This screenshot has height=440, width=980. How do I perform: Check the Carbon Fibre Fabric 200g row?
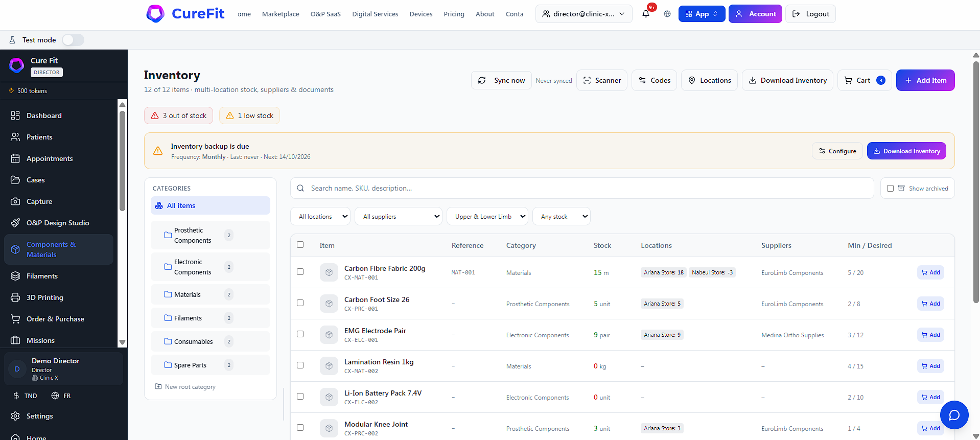300,272
